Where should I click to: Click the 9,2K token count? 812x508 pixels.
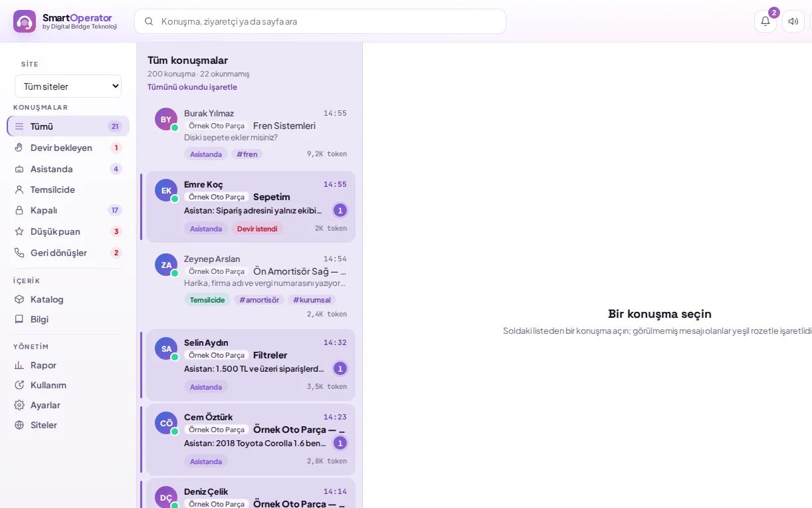point(327,154)
